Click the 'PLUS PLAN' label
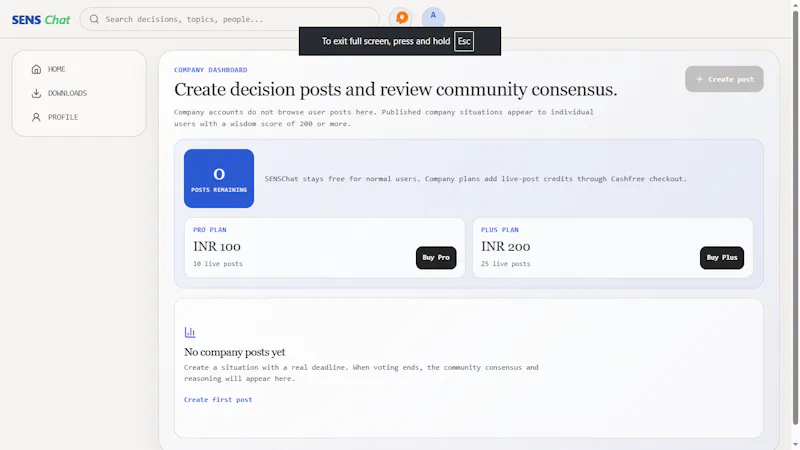Viewport: 800px width, 450px height. tap(499, 230)
